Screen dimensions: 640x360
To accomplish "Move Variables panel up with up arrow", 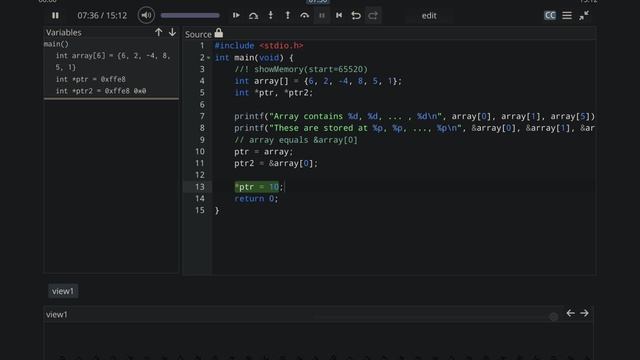I will pyautogui.click(x=159, y=32).
